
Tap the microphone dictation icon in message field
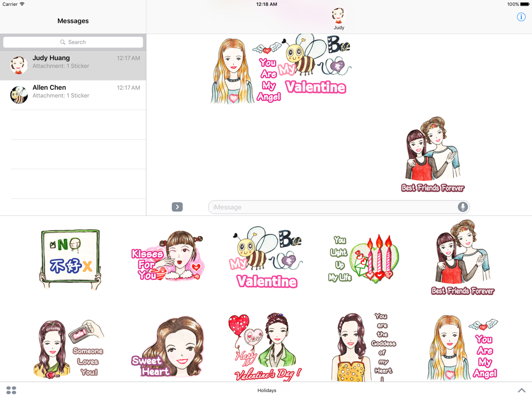tap(462, 207)
